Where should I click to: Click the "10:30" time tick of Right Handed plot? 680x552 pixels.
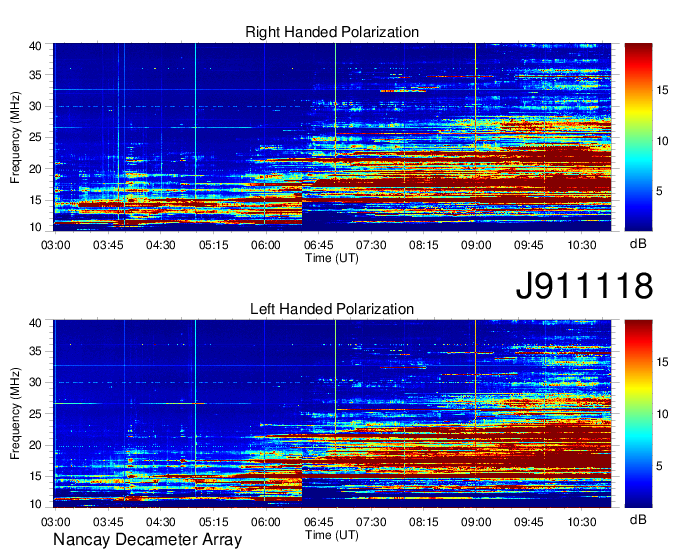click(582, 245)
